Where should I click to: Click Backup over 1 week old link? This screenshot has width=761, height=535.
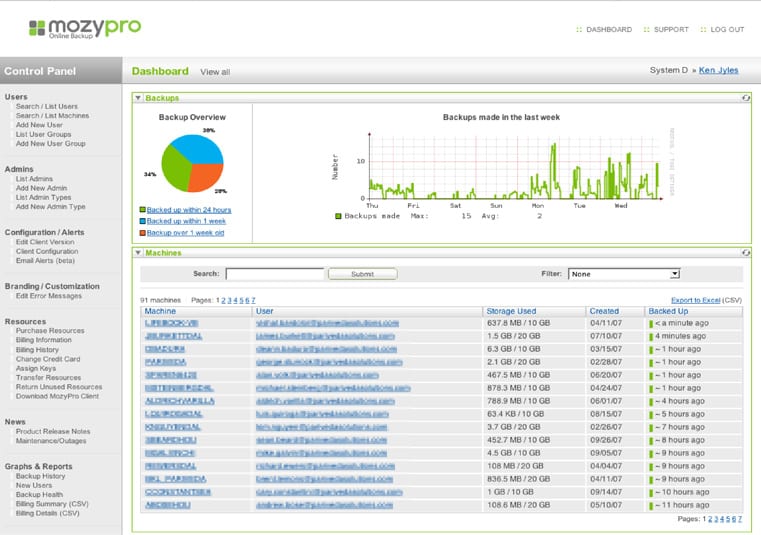[x=185, y=233]
